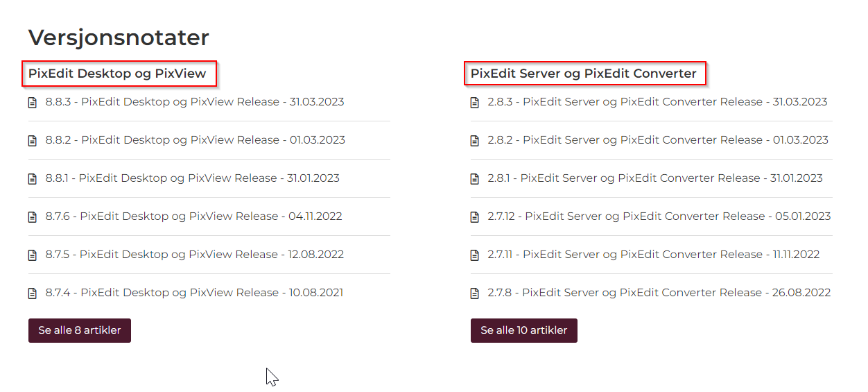Open 2.7.8 Server release from 26.08.2022
This screenshot has height=392, width=868.
(659, 293)
